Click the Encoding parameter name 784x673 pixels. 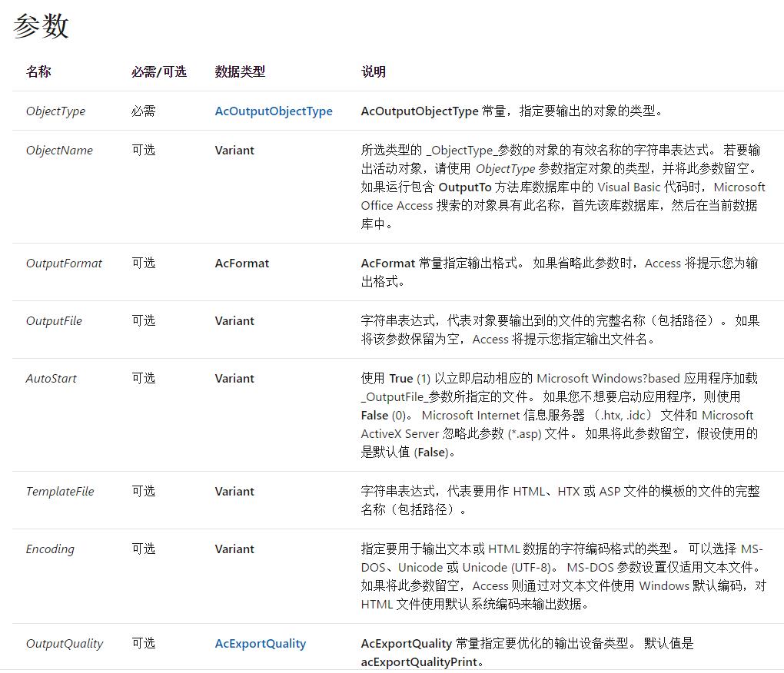pyautogui.click(x=50, y=549)
